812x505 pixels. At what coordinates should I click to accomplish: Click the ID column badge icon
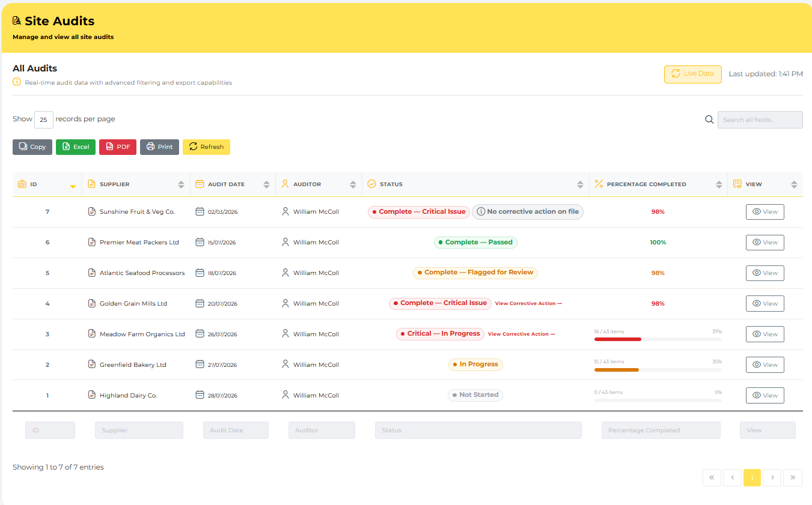pos(22,184)
